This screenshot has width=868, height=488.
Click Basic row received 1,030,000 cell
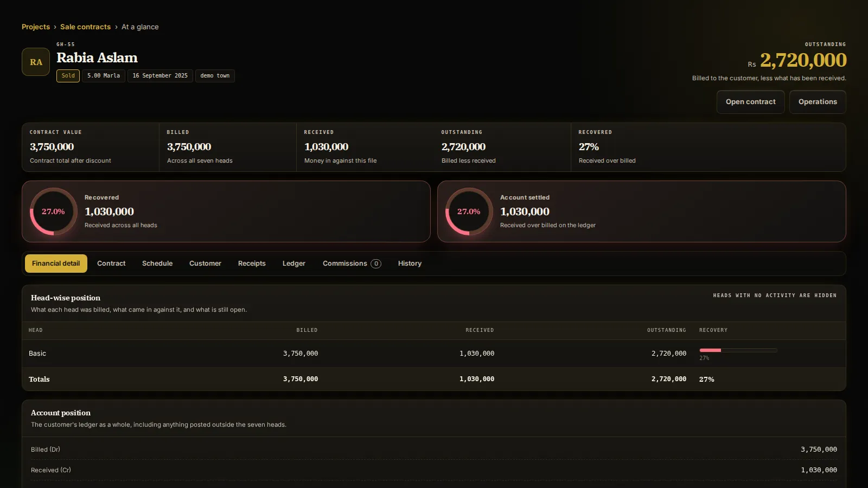[477, 354]
